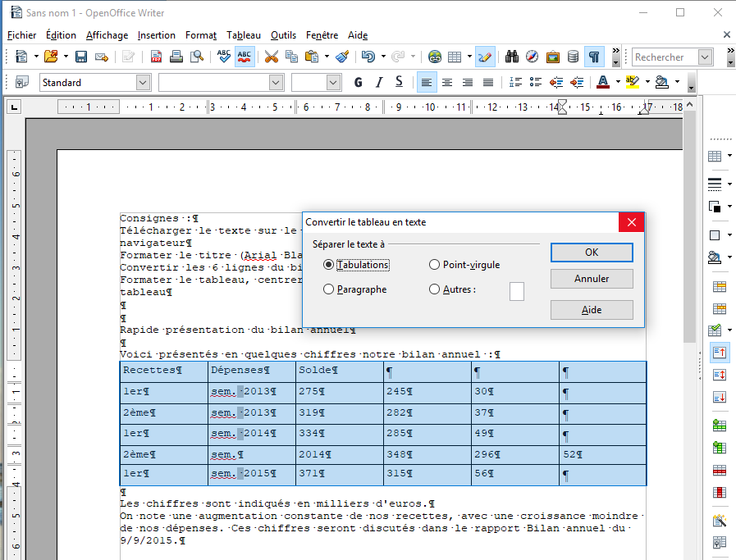Select the Tabulations radio button
This screenshot has width=736, height=560.
pyautogui.click(x=328, y=265)
